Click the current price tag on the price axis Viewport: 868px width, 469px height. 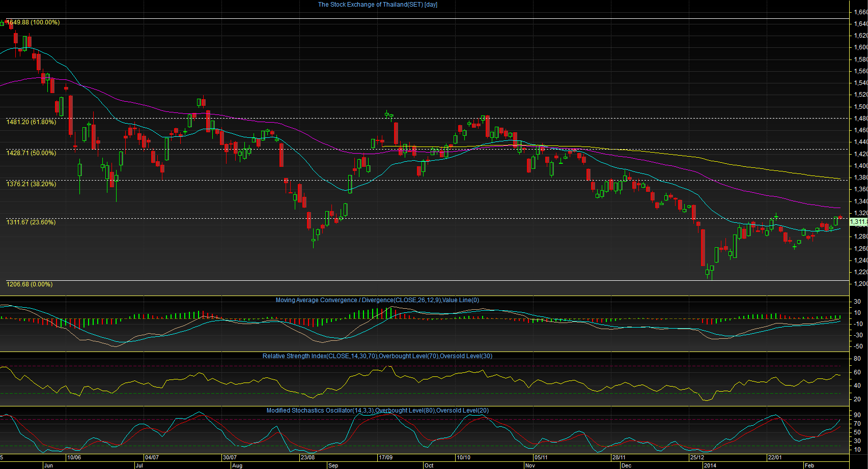click(x=858, y=222)
